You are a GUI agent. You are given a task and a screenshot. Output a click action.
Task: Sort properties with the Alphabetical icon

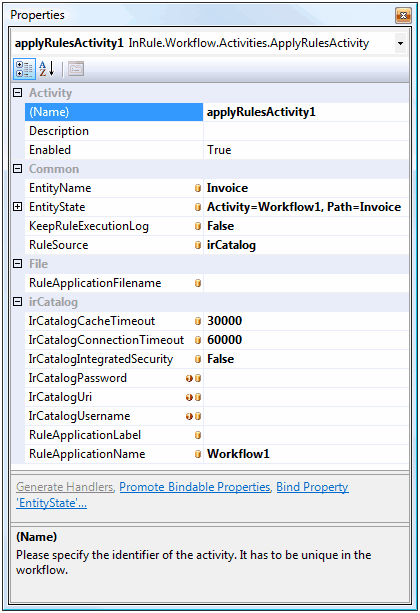(x=47, y=69)
